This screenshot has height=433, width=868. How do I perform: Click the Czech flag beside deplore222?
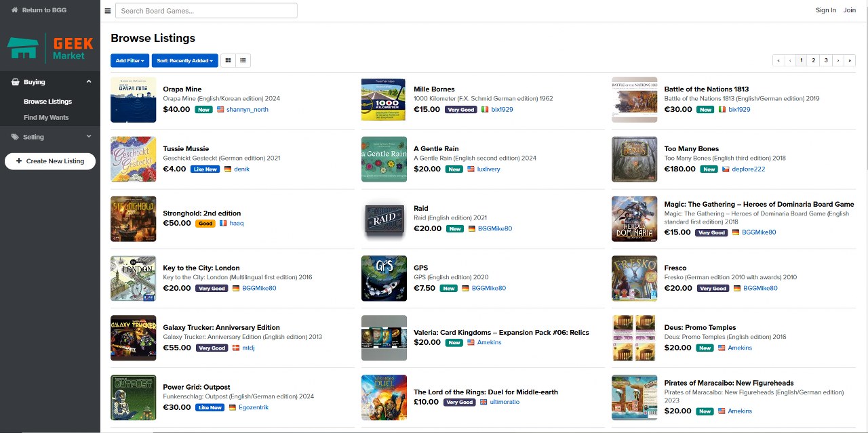(x=726, y=169)
